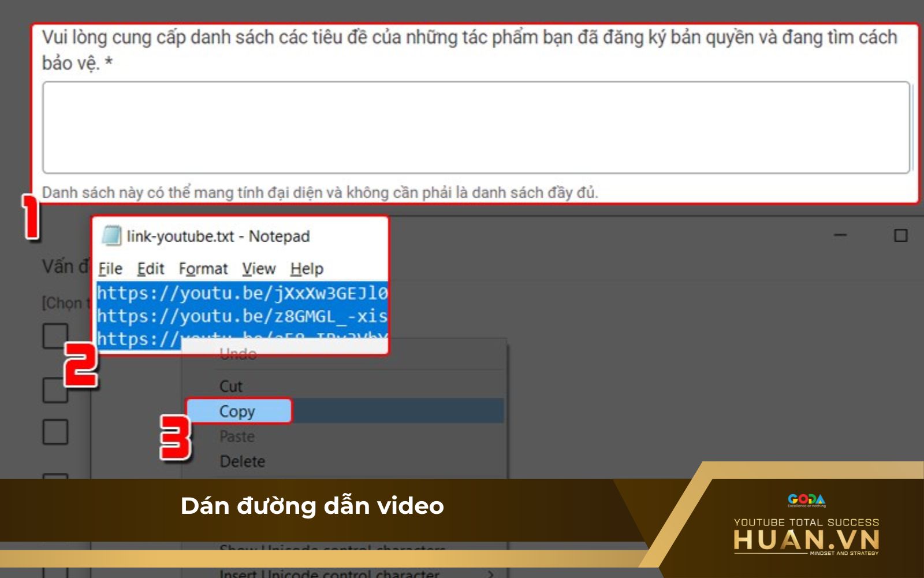
Task: Click the 'link-youtube.txt - Notepad' window title
Action: 218,236
